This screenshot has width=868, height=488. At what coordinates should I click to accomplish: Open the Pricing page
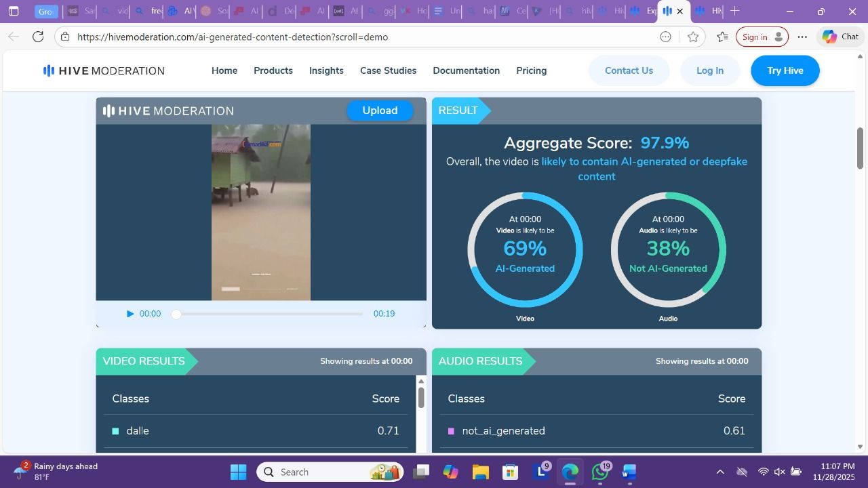click(531, 70)
